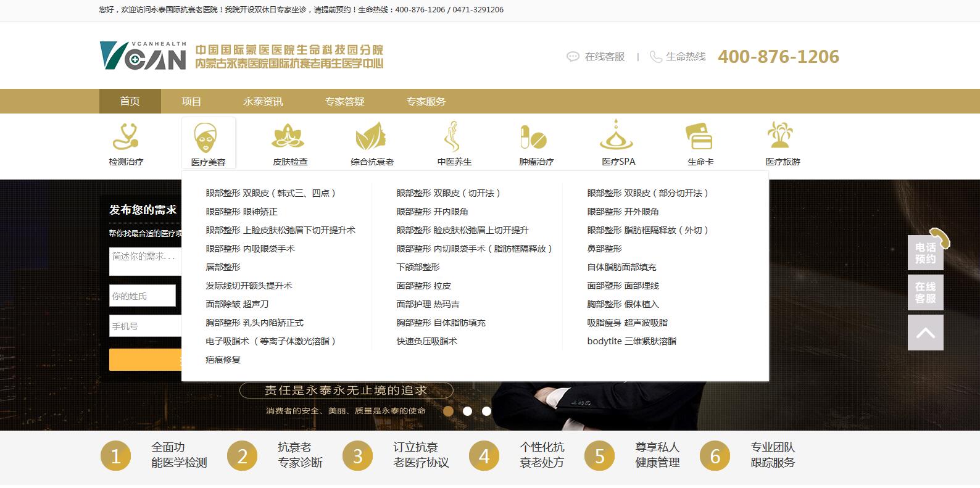The height and width of the screenshot is (488, 980).
Task: Open 面部护理 热玛吉 link
Action: point(428,304)
